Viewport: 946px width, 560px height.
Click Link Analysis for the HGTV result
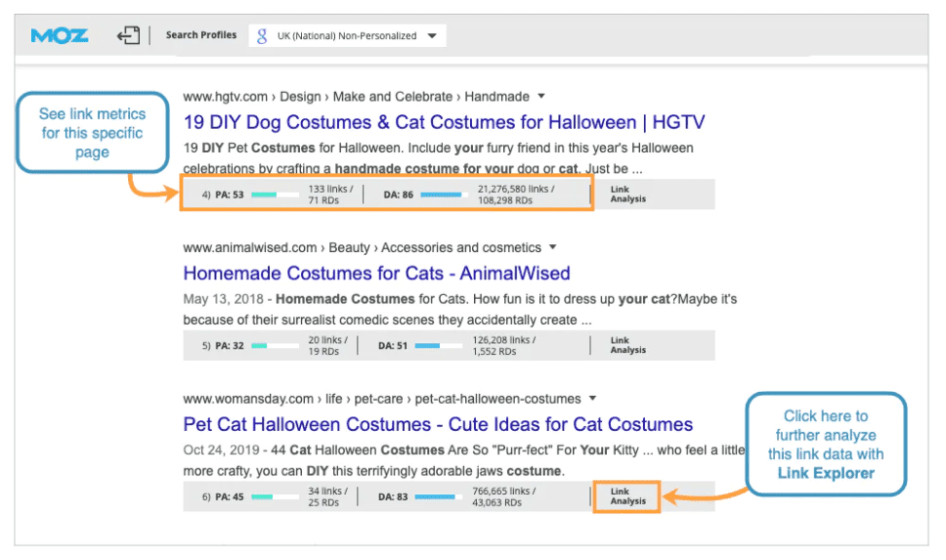(627, 194)
